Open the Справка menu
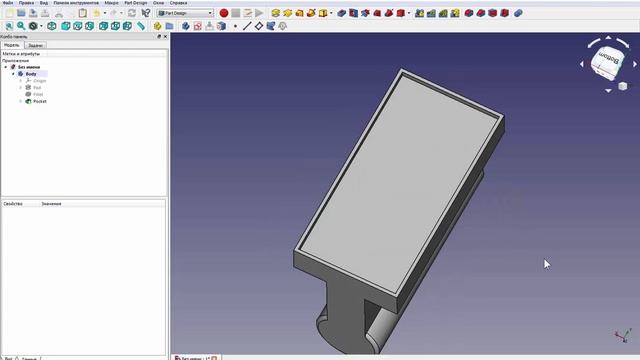The image size is (640, 360). tap(178, 3)
